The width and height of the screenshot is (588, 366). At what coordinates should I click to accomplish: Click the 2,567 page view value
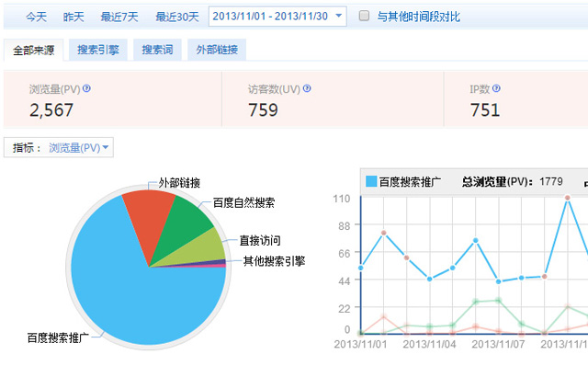(x=51, y=110)
